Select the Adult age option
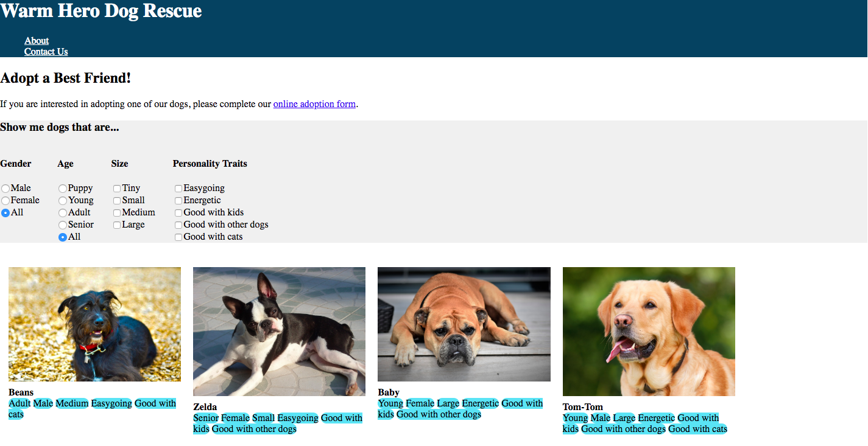The height and width of the screenshot is (446, 868). (x=63, y=213)
